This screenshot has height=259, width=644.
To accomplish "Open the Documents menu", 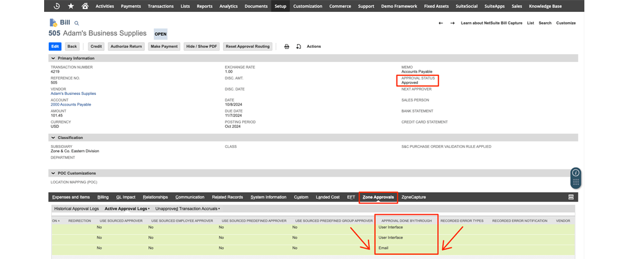I will coord(256,6).
